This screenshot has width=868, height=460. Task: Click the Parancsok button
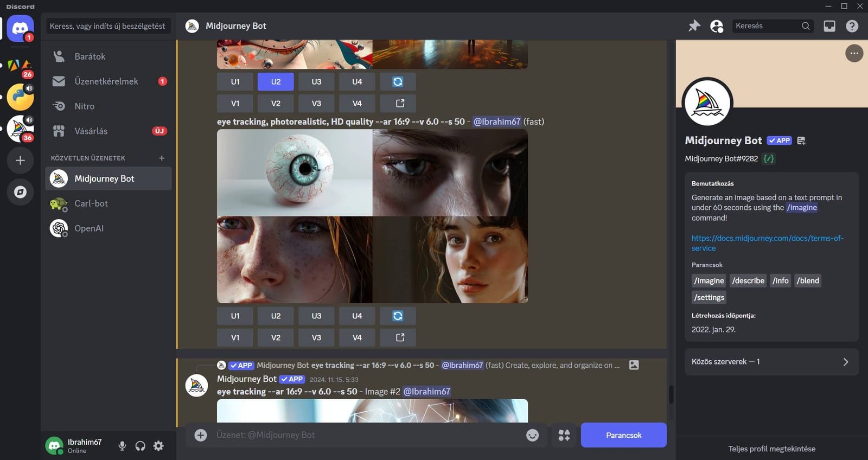[623, 435]
